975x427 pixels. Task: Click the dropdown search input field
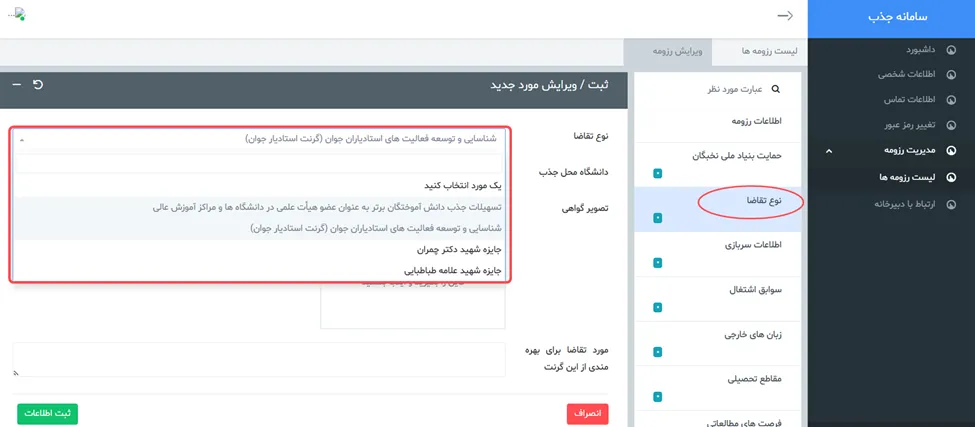260,164
